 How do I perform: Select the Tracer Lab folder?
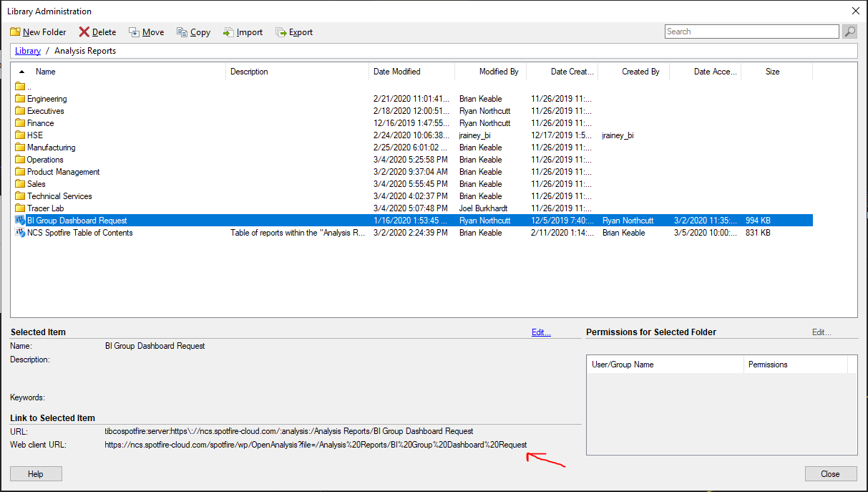coord(45,208)
